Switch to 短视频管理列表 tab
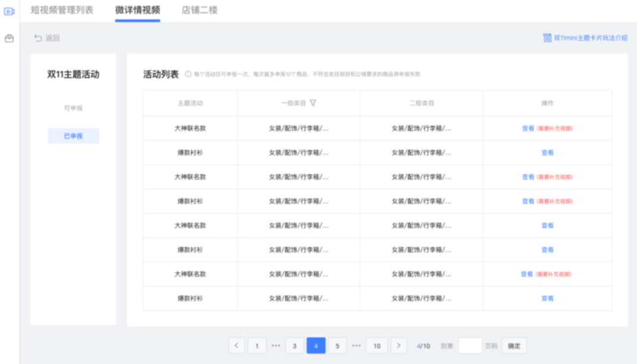This screenshot has height=364, width=637. (62, 10)
